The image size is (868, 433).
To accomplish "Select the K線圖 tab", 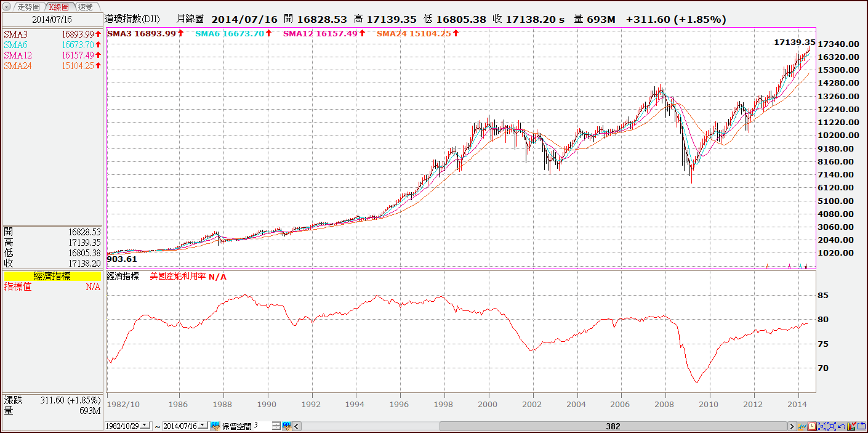I will coord(58,7).
